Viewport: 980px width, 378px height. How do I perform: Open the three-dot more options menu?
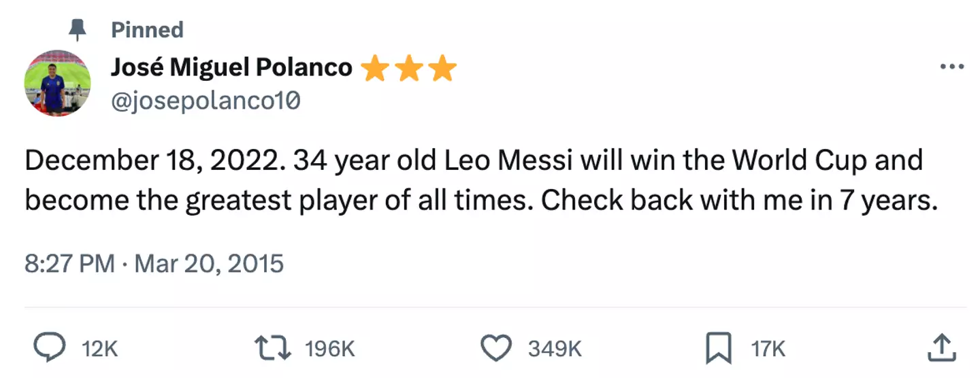click(x=951, y=67)
